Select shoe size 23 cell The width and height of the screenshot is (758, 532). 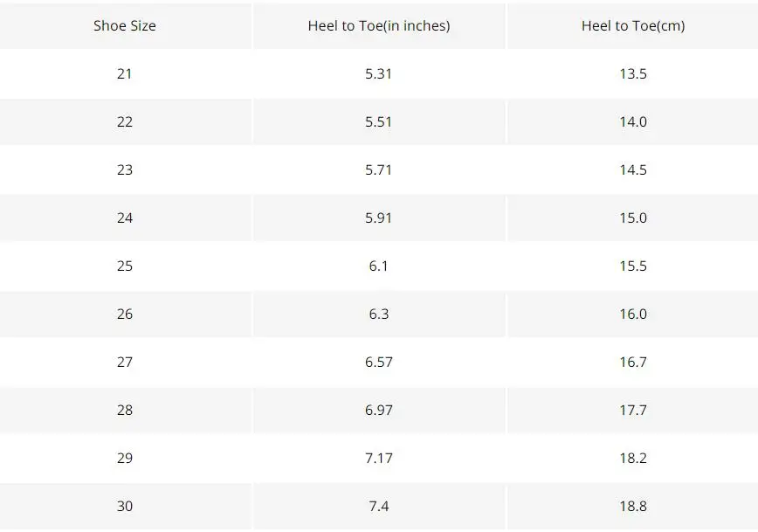(125, 169)
